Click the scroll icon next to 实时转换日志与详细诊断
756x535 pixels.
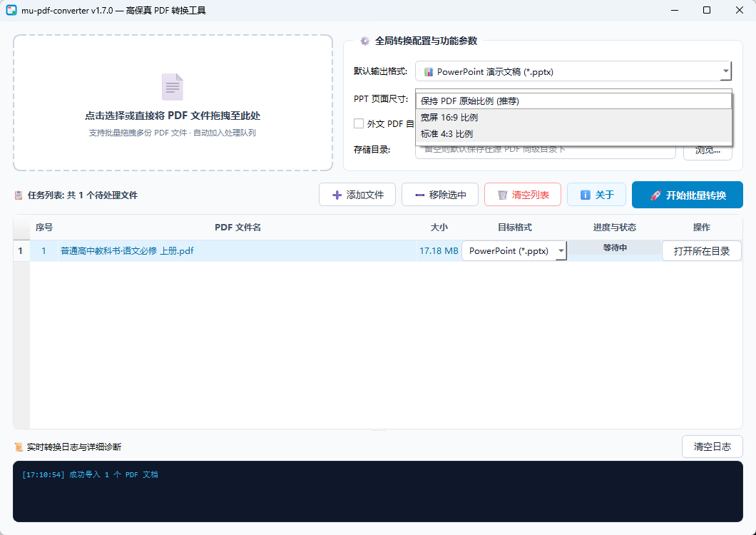(19, 447)
